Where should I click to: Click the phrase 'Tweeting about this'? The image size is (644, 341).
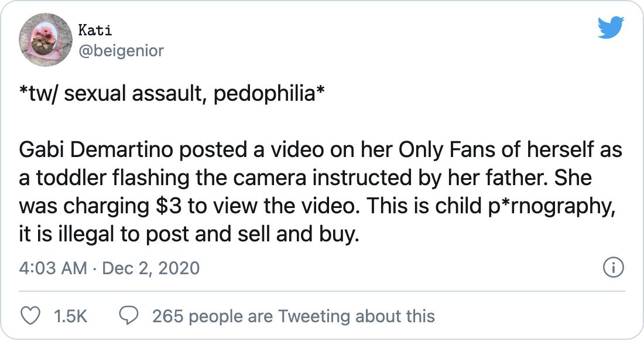point(357,316)
